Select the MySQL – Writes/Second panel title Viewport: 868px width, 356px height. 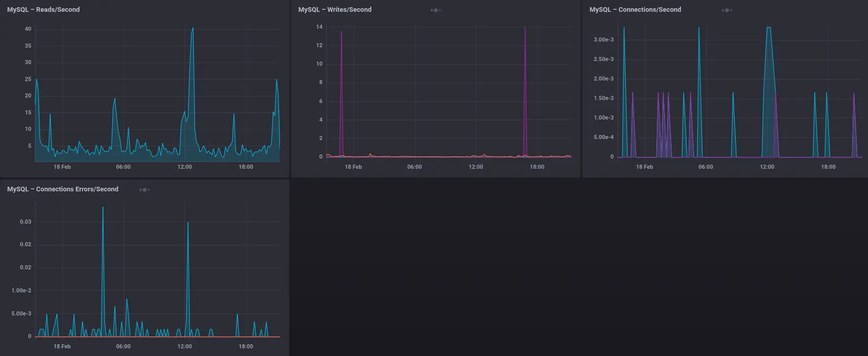point(335,10)
